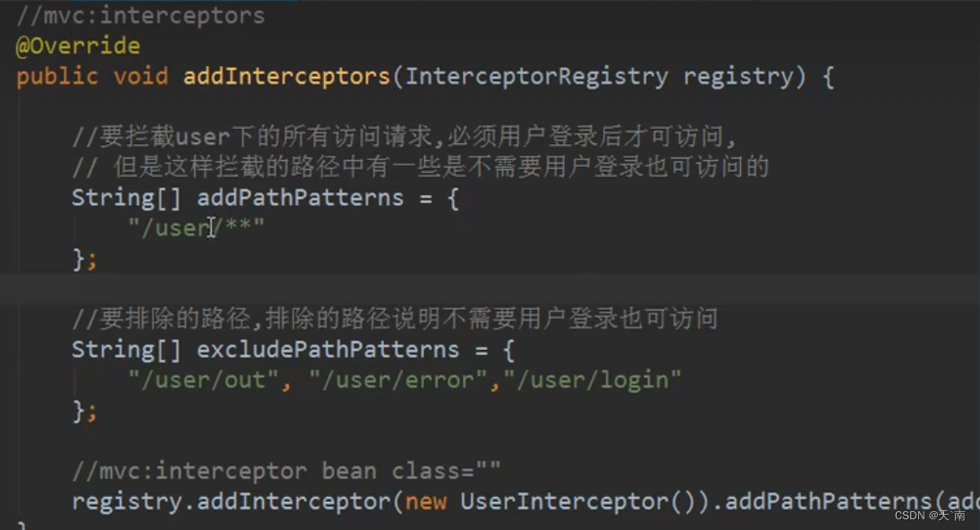Image resolution: width=980 pixels, height=530 pixels.
Task: Click the new keyword before UserInterceptor
Action: [426, 501]
